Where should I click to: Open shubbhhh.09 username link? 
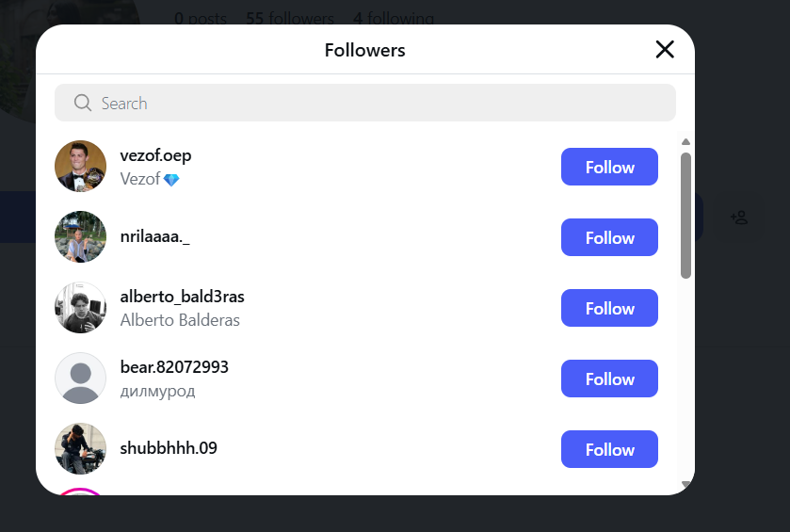coord(169,448)
